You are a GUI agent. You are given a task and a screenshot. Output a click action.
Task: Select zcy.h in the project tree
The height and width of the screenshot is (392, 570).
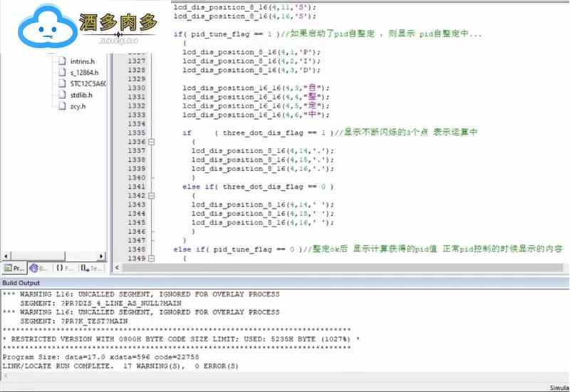coord(78,105)
